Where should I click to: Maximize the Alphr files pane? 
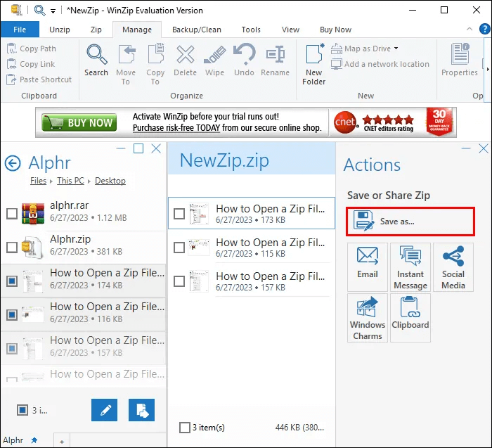point(138,148)
